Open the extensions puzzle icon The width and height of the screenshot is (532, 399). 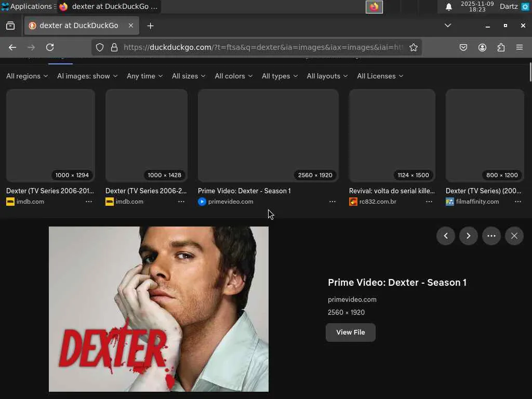(x=501, y=47)
